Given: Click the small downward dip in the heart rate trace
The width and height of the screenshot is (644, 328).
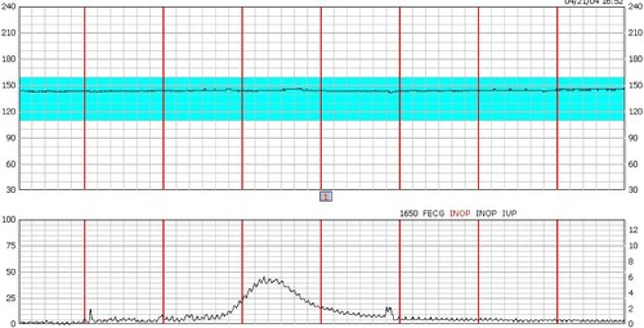Looking at the screenshot, I should tap(391, 92).
